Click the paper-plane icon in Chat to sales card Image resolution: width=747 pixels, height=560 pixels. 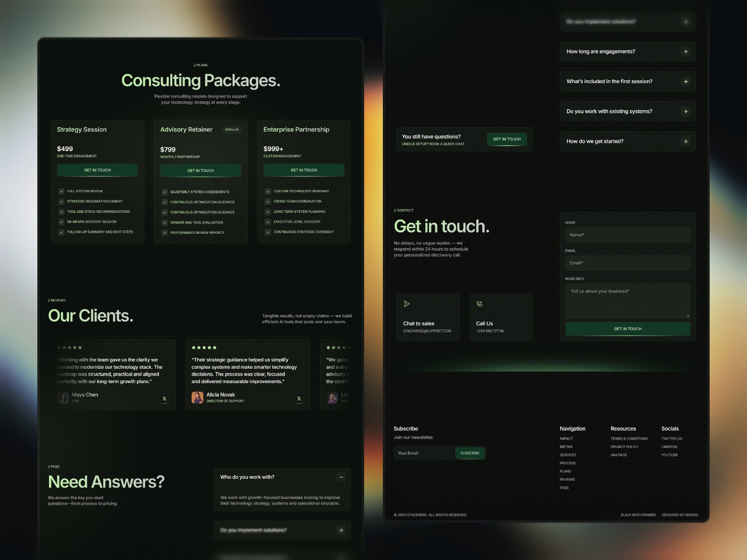click(x=407, y=304)
